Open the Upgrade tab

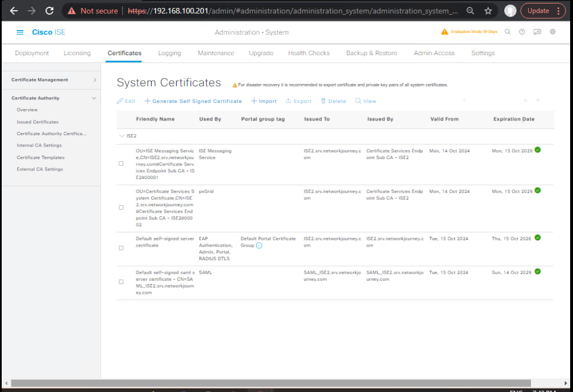(x=261, y=53)
